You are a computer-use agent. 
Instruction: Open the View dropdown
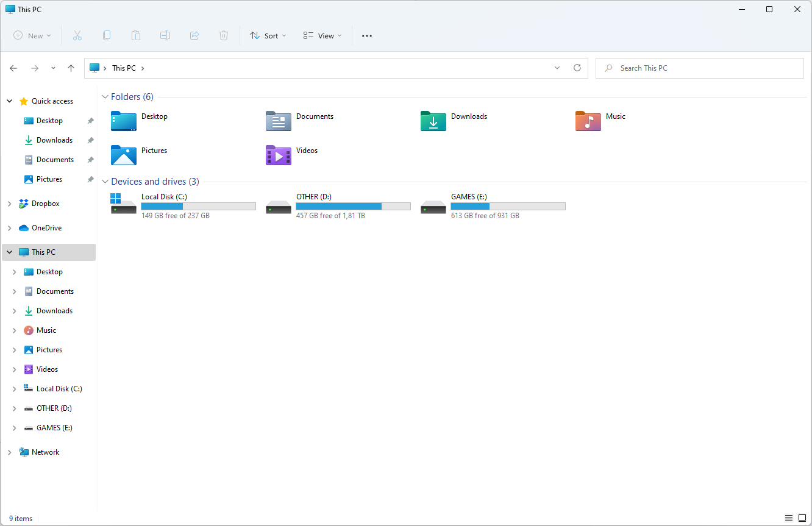[x=322, y=35]
